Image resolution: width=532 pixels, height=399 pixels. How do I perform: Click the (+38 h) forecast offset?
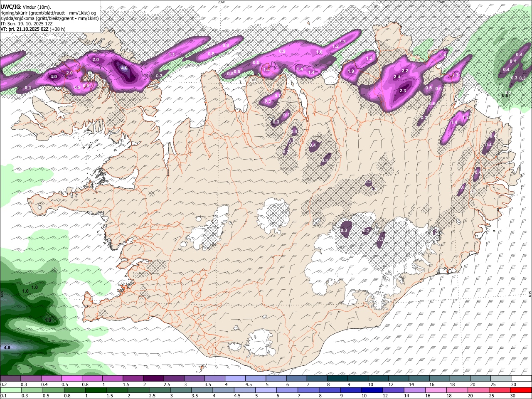(58, 30)
